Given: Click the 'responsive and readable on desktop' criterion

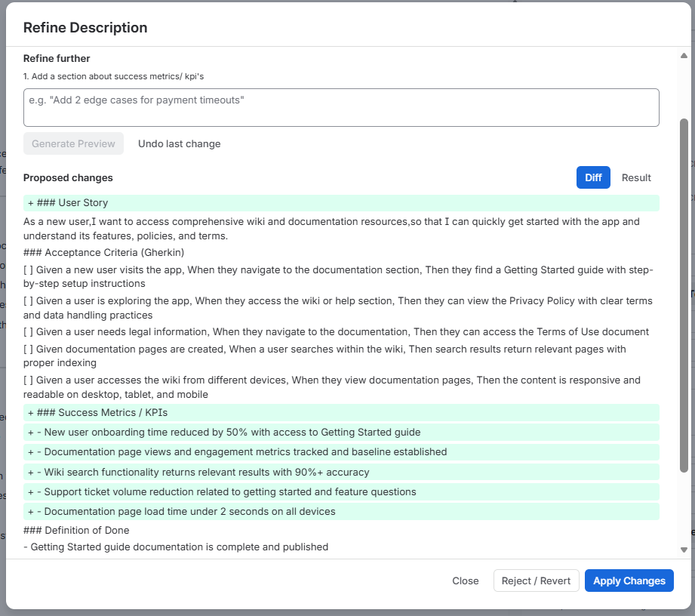Looking at the screenshot, I should pyautogui.click(x=331, y=387).
